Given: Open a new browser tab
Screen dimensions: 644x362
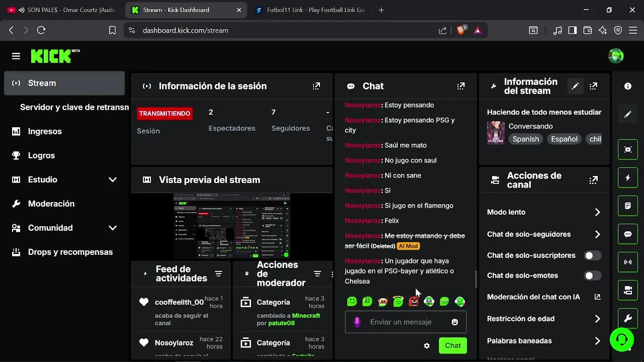Looking at the screenshot, I should [x=381, y=10].
